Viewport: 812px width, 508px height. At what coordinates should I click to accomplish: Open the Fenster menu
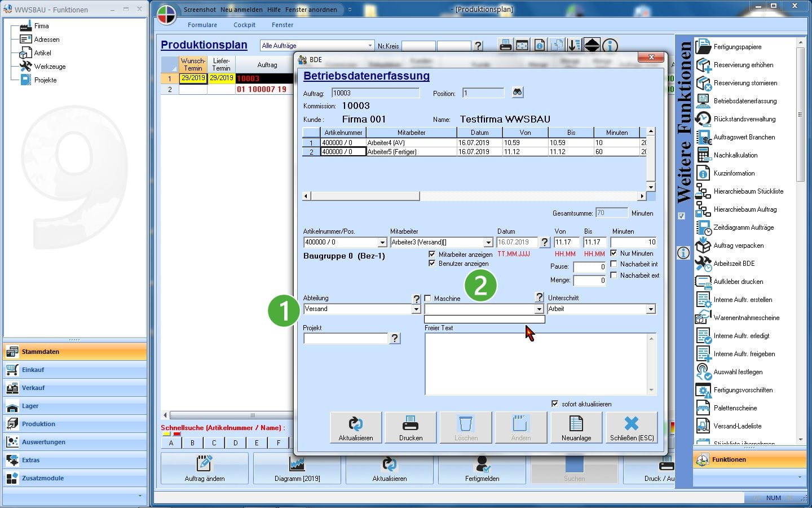tap(283, 25)
